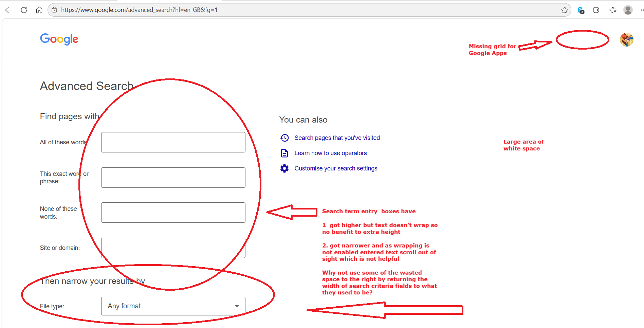The image size is (644, 328).
Task: Focus the "This exact word or phrase" input box
Action: 173,178
